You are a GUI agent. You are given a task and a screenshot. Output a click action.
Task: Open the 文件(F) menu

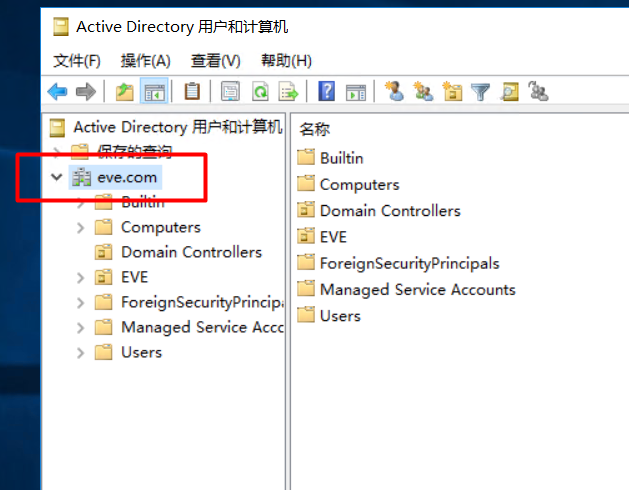(x=77, y=61)
